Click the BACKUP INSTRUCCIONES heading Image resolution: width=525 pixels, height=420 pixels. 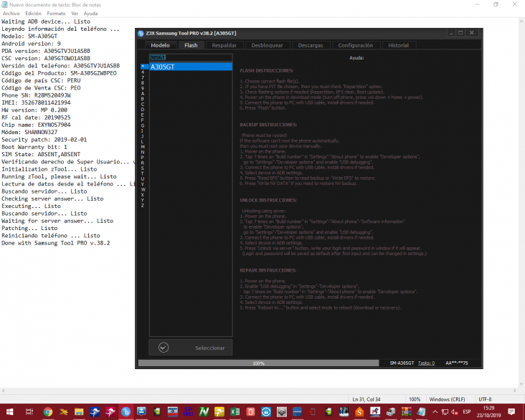pyautogui.click(x=268, y=125)
